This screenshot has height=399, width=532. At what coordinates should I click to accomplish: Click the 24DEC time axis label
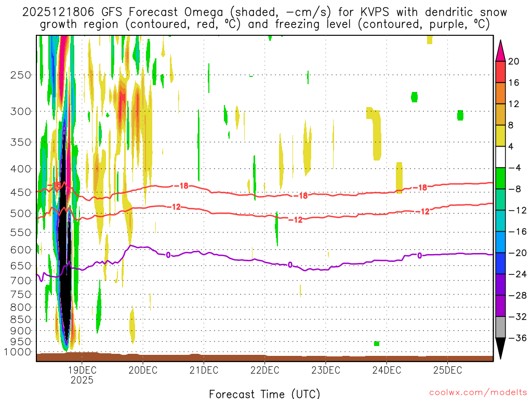point(387,370)
